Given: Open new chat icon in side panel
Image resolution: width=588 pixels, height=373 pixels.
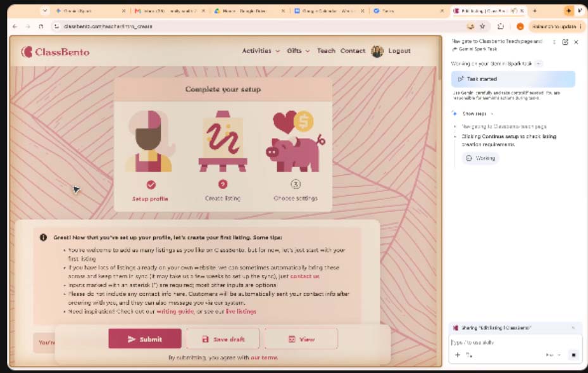Looking at the screenshot, I should point(565,42).
